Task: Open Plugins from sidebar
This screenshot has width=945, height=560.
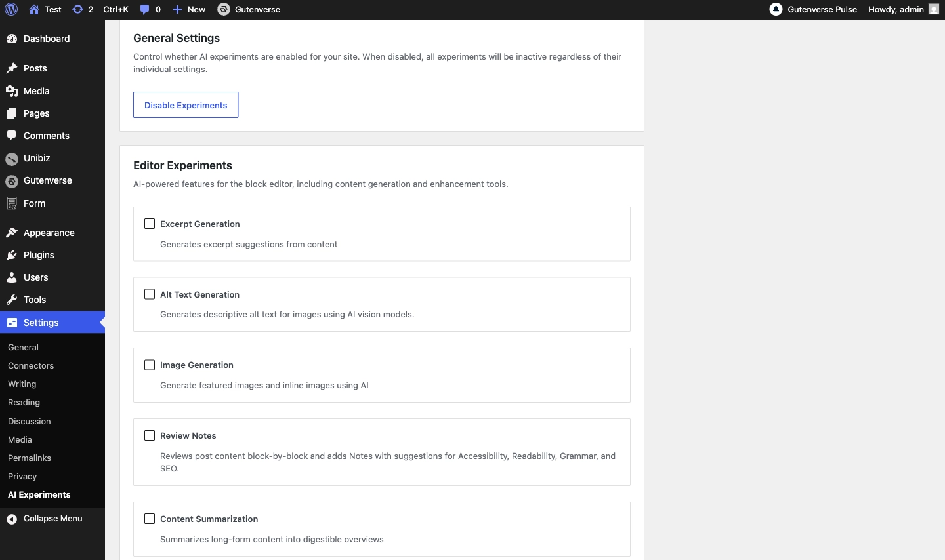Action: pyautogui.click(x=39, y=255)
